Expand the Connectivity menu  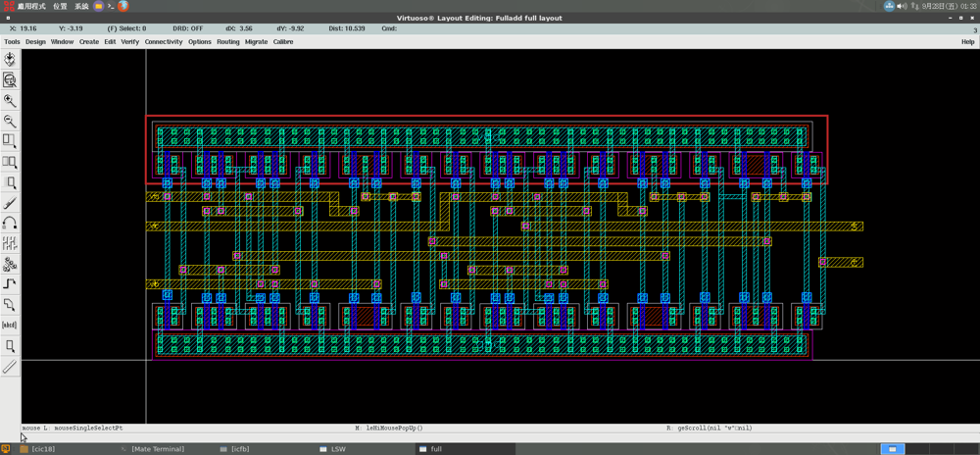(164, 42)
